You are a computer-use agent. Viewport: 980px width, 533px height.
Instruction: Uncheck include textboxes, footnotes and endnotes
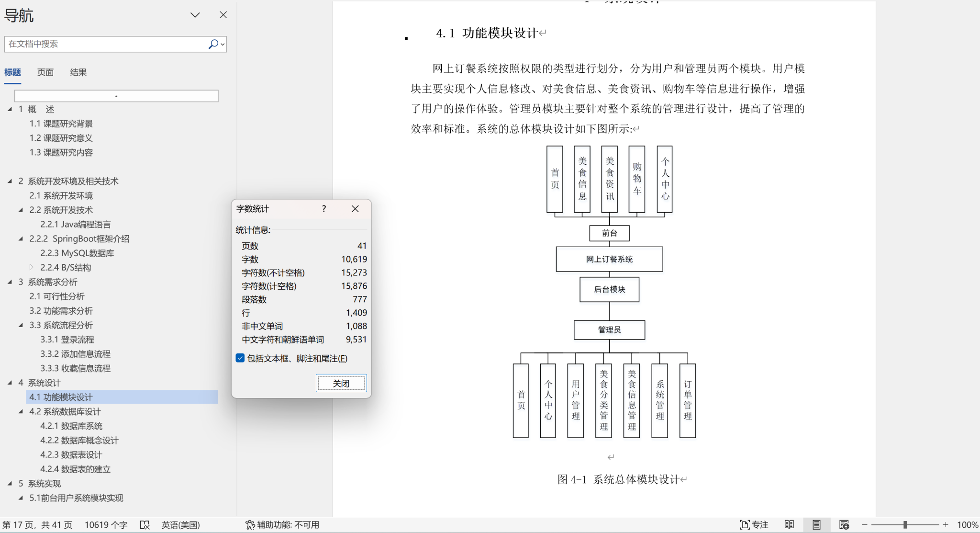pyautogui.click(x=240, y=358)
